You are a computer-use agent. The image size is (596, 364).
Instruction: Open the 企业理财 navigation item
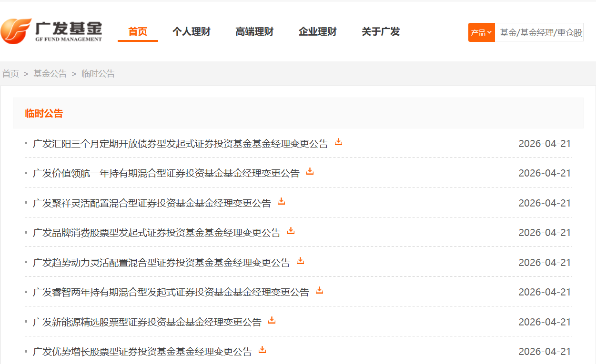(x=317, y=32)
